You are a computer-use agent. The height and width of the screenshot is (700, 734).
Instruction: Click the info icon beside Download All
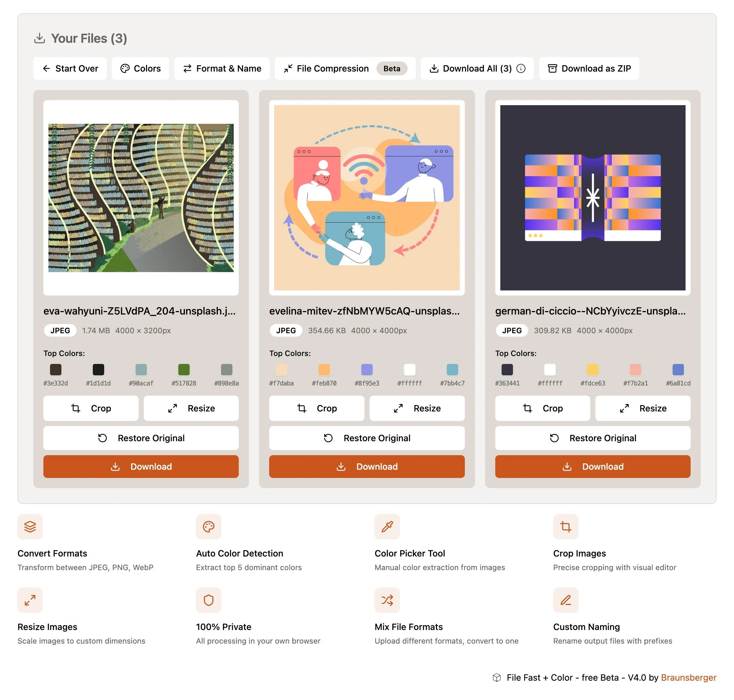[x=521, y=69]
